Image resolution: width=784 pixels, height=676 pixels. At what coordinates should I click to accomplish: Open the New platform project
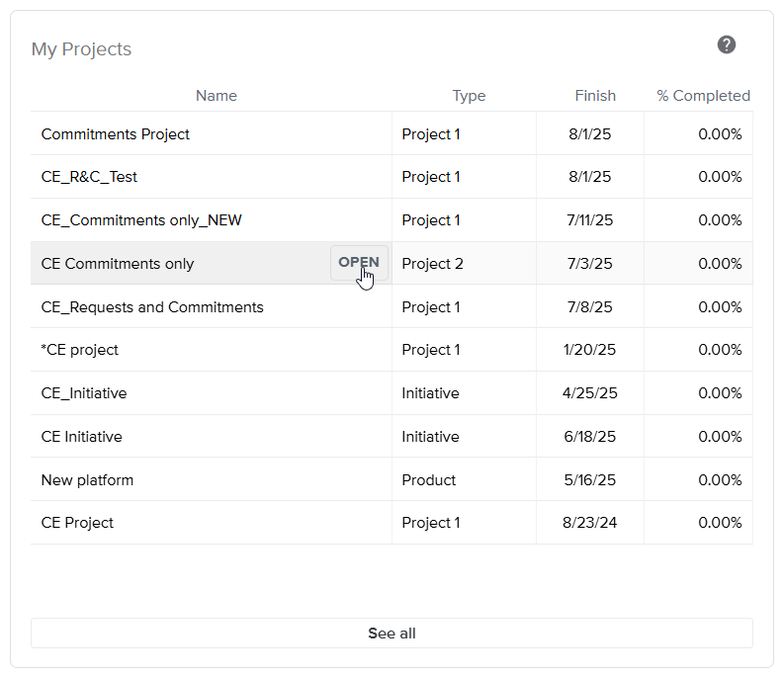pyautogui.click(x=87, y=480)
